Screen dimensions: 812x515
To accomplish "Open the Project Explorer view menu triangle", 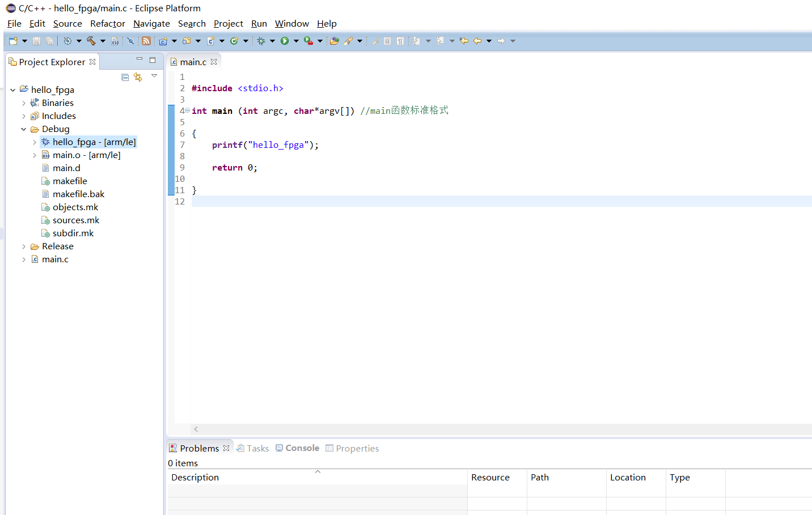I will [154, 76].
